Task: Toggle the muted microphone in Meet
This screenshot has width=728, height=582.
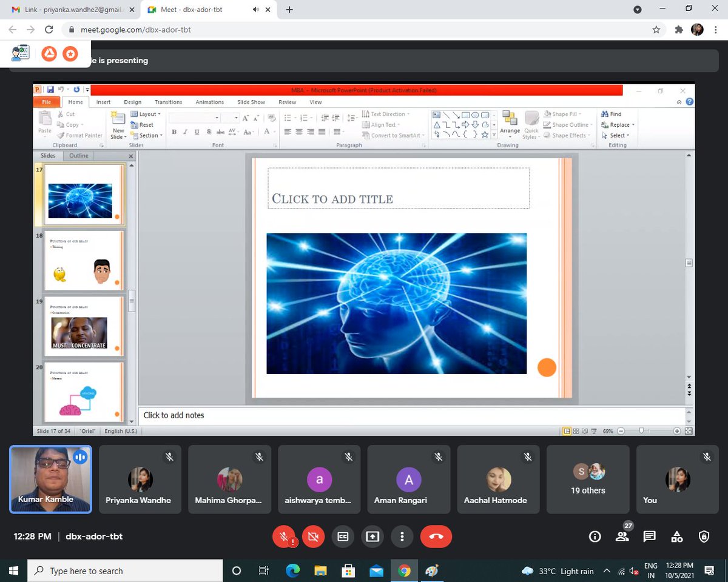Action: coord(283,537)
